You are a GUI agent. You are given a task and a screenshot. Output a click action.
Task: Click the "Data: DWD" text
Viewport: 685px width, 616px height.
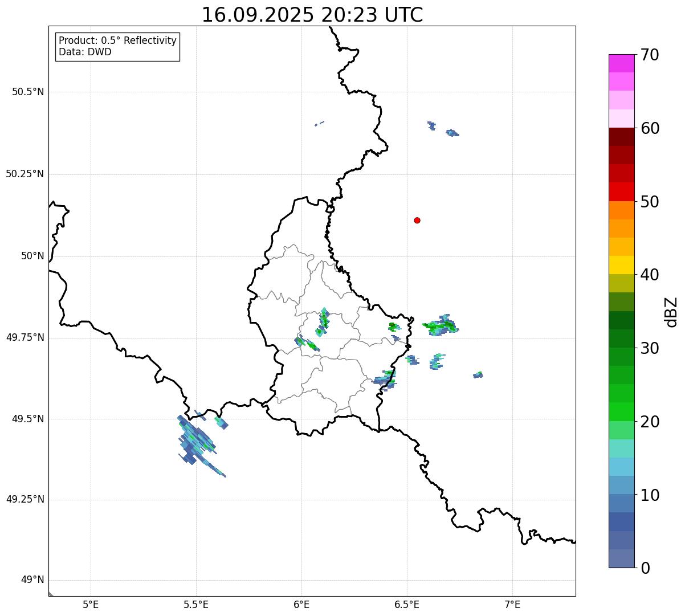coord(85,52)
